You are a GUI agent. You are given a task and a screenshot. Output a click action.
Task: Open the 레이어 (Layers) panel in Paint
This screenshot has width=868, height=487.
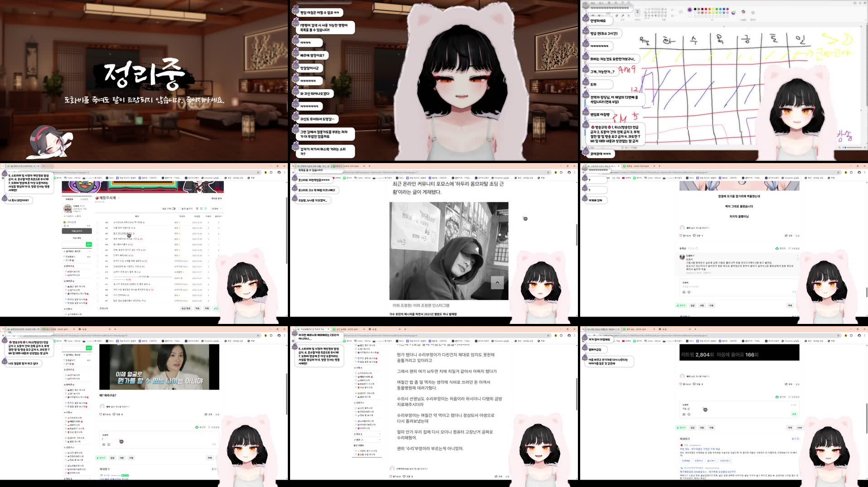tap(752, 13)
